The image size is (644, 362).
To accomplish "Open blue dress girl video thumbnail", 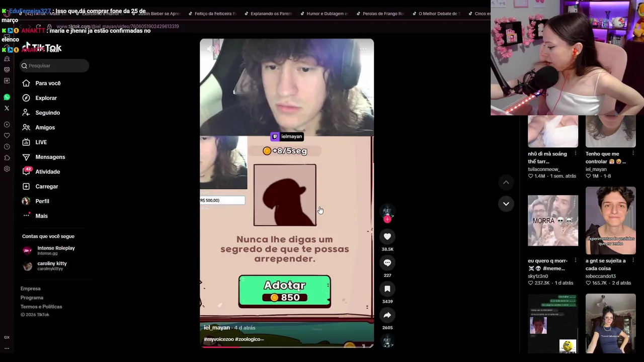I will coord(611,324).
